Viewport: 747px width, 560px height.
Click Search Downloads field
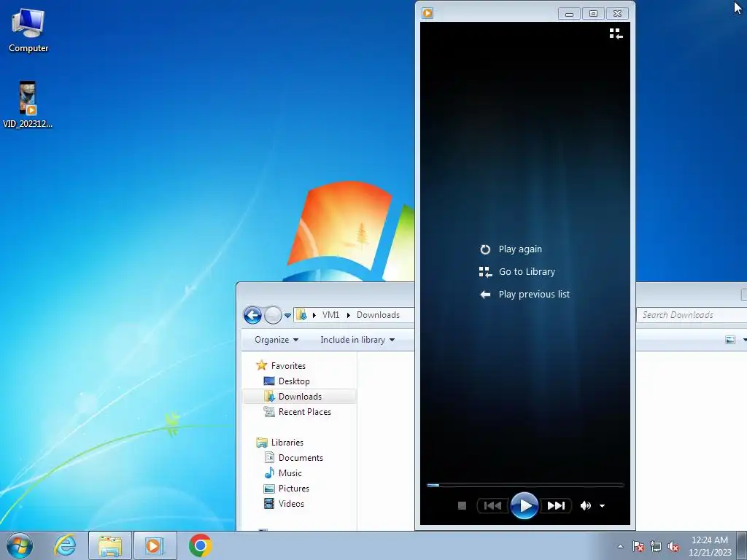pyautogui.click(x=691, y=315)
